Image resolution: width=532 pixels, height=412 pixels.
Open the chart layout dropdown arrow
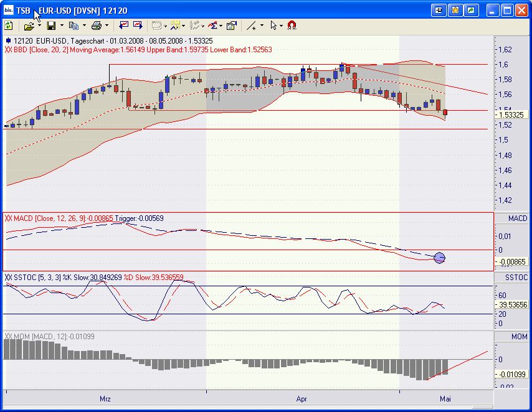(x=166, y=26)
